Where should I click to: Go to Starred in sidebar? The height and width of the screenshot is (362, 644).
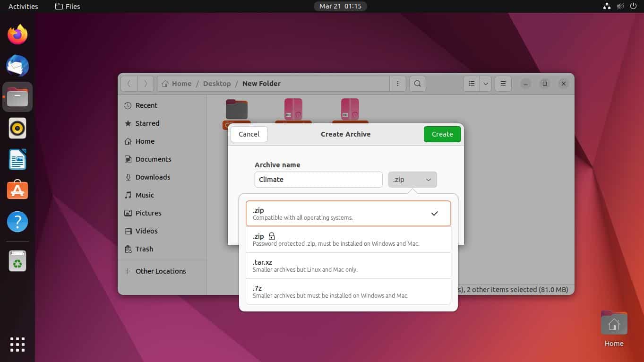click(x=162, y=123)
